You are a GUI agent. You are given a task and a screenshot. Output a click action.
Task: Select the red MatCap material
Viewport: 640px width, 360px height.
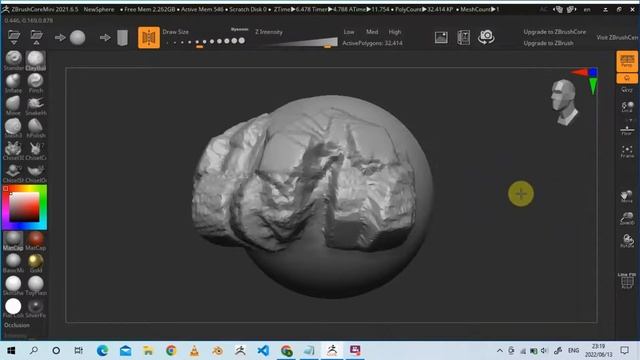36,241
